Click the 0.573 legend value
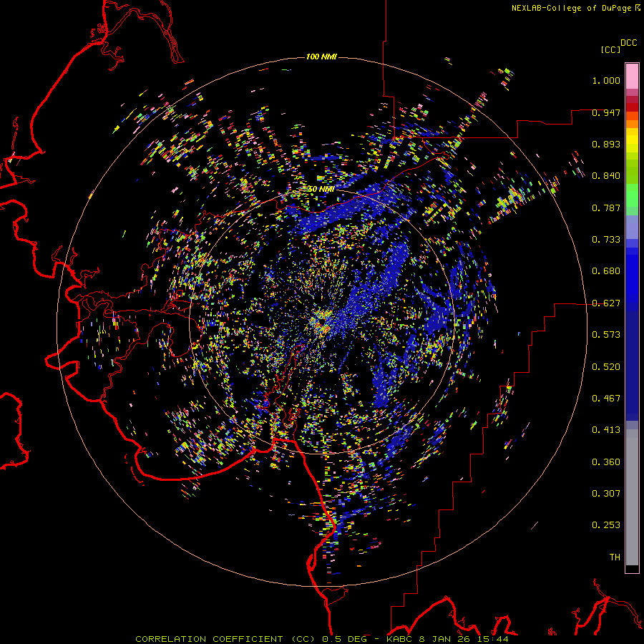 (606, 335)
